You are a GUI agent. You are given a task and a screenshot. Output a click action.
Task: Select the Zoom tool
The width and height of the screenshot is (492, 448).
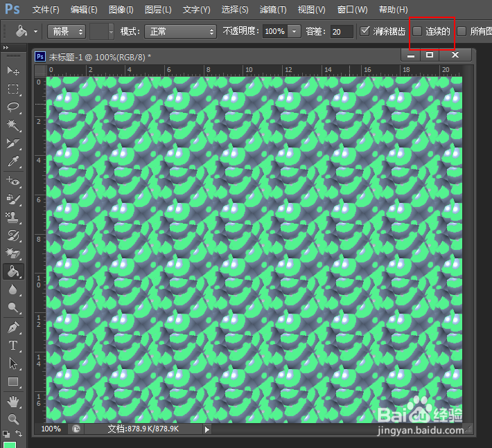point(13,419)
